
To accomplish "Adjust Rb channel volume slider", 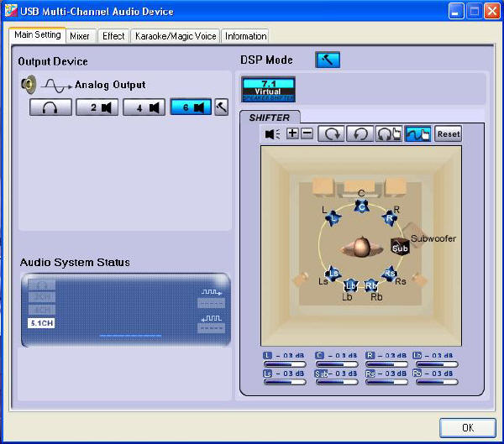I will [x=437, y=382].
